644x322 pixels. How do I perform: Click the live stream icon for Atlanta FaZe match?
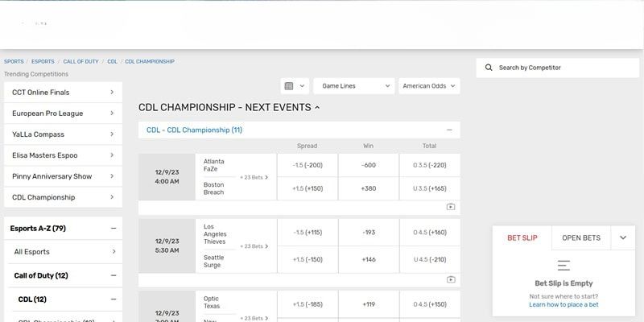coord(451,207)
